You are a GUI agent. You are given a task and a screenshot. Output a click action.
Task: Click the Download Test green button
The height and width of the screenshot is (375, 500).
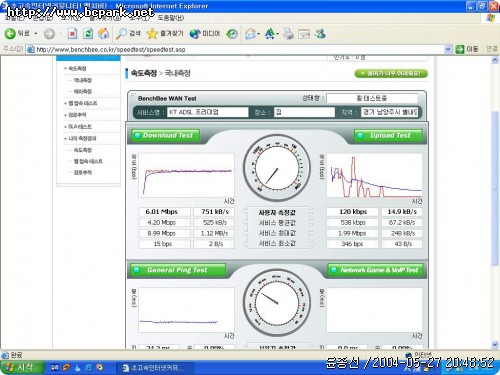(x=166, y=135)
